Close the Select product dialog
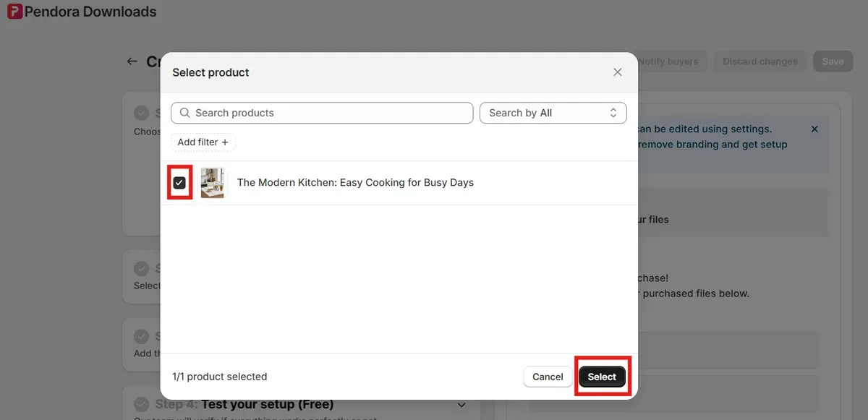Image resolution: width=868 pixels, height=420 pixels. click(618, 72)
